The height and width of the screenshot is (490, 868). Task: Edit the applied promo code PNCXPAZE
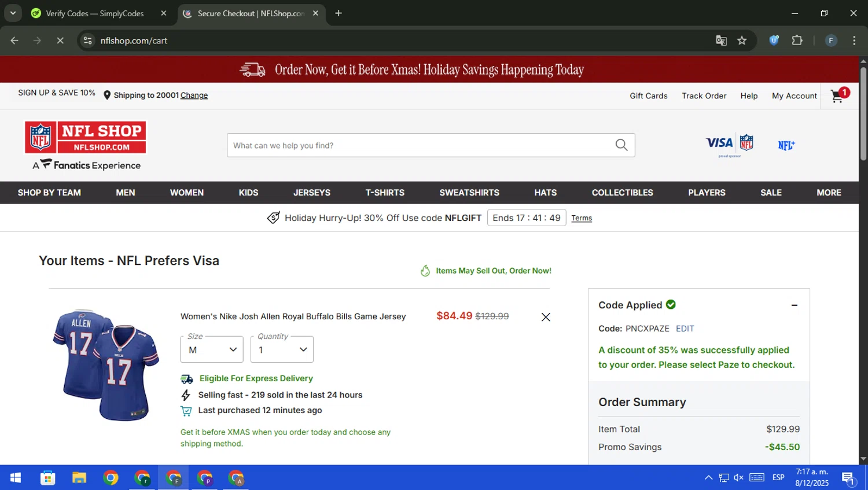(x=685, y=329)
